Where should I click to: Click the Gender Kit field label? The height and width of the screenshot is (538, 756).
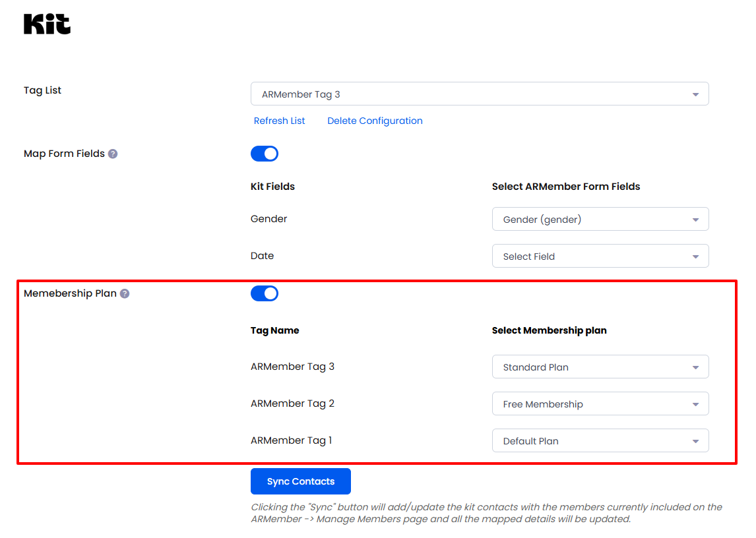pyautogui.click(x=269, y=219)
